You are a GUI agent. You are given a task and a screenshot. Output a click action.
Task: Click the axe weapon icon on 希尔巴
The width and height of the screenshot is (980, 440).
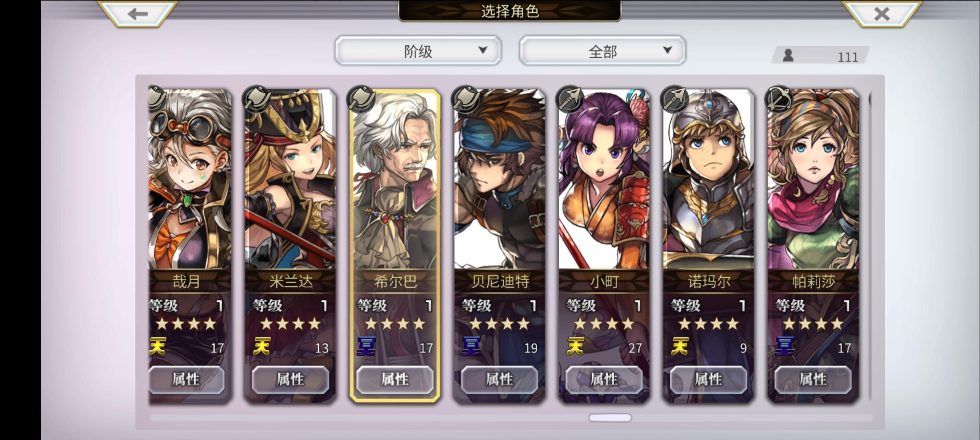[x=361, y=99]
